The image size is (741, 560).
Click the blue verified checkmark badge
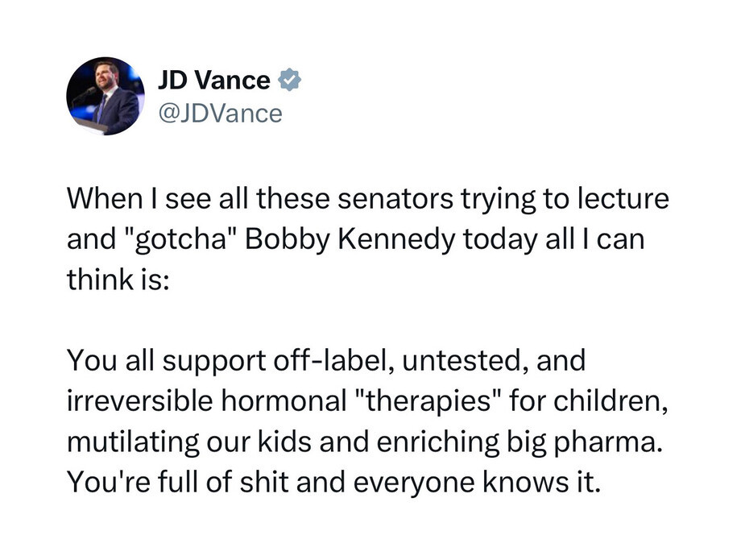click(x=289, y=80)
